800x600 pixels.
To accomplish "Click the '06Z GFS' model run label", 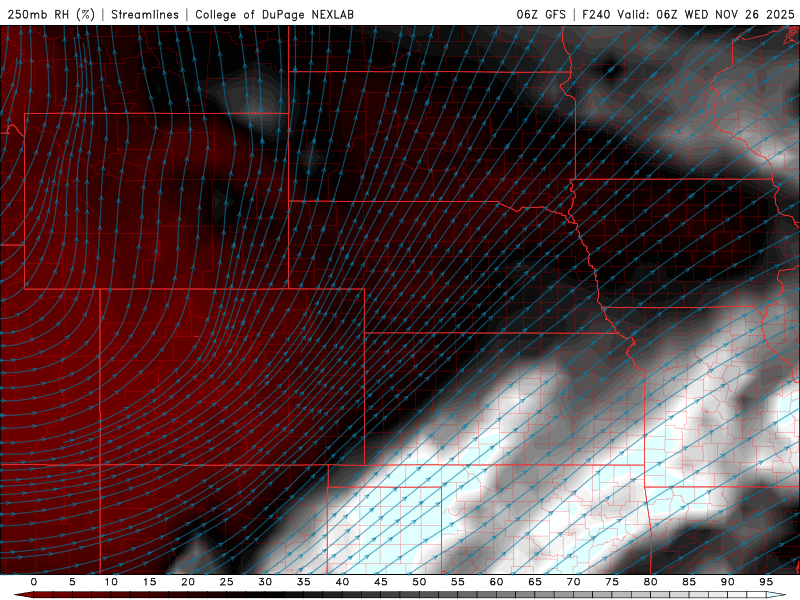I will tap(541, 14).
